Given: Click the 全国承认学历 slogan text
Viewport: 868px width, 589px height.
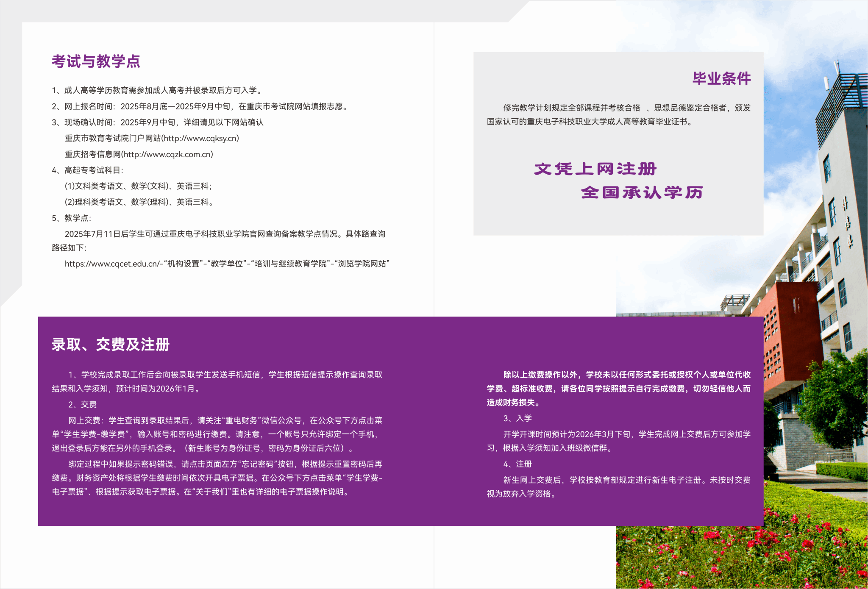Looking at the screenshot, I should [x=642, y=193].
